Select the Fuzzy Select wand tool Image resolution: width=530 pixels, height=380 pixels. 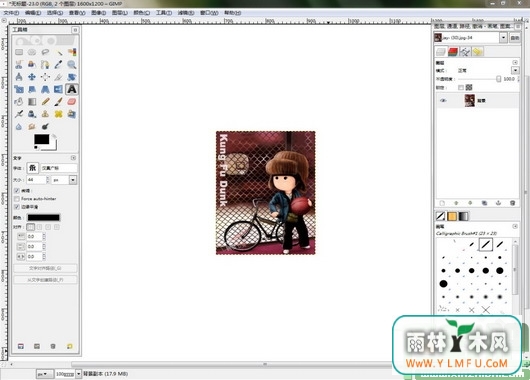click(58, 52)
